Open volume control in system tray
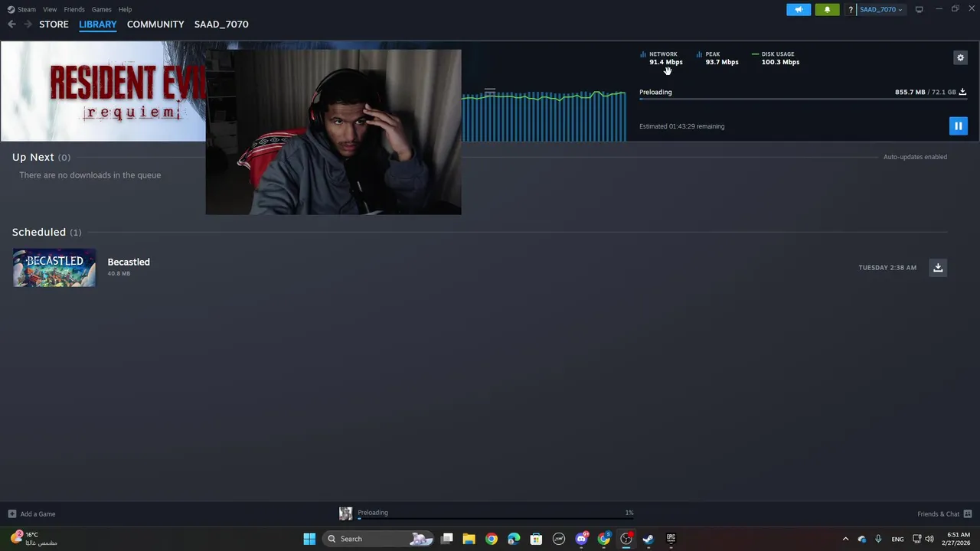980x551 pixels. (x=929, y=539)
